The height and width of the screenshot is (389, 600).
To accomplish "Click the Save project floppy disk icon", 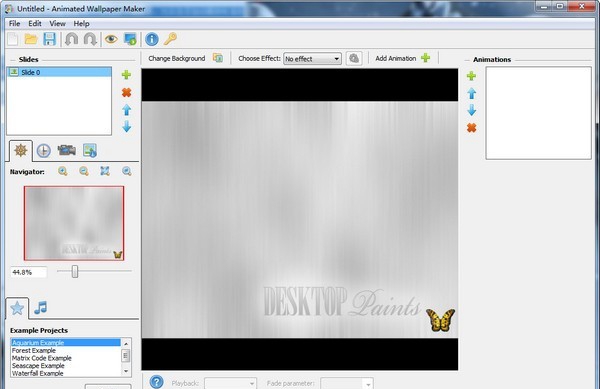I will tap(49, 39).
